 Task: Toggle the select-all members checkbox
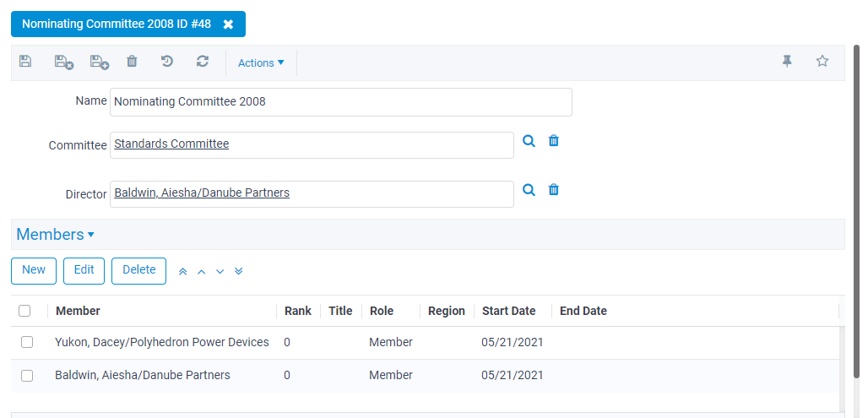[x=25, y=311]
